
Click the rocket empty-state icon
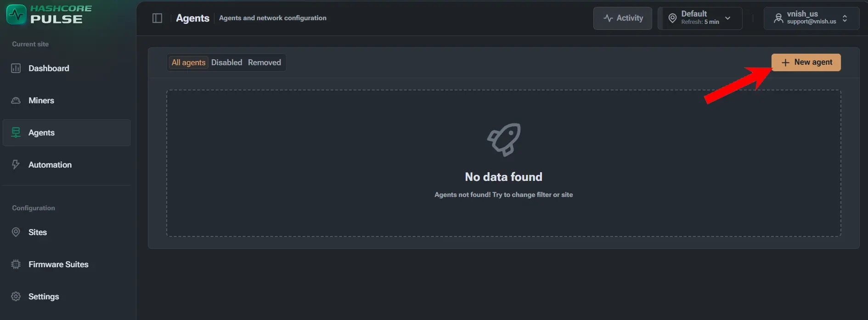(x=504, y=140)
